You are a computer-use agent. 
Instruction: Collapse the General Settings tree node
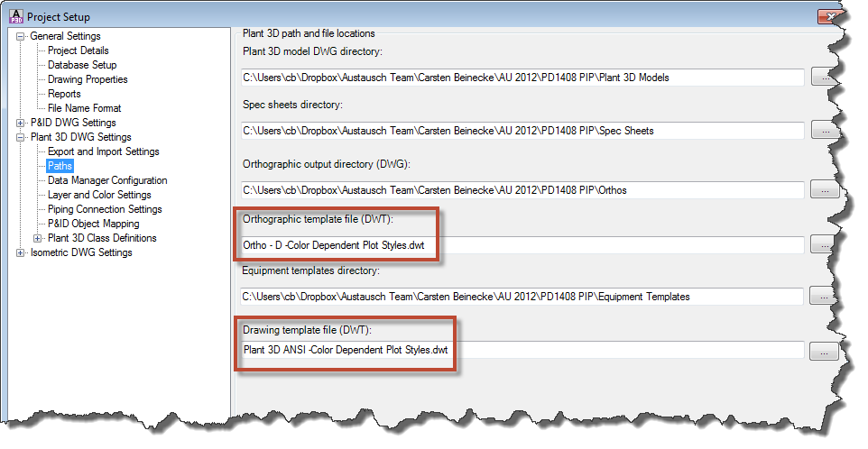(x=21, y=36)
